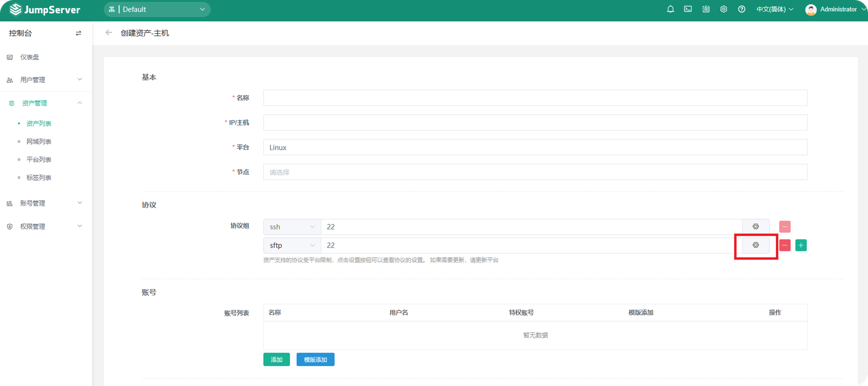Open 网域列表 in the sidebar
Image resolution: width=868 pixels, height=386 pixels.
coord(39,142)
